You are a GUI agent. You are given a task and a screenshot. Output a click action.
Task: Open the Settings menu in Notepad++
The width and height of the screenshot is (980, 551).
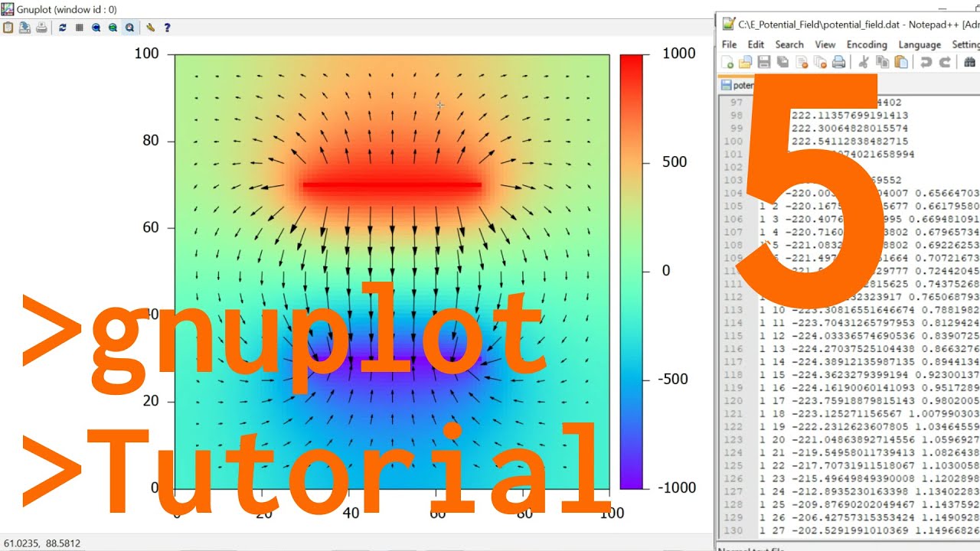pos(965,44)
